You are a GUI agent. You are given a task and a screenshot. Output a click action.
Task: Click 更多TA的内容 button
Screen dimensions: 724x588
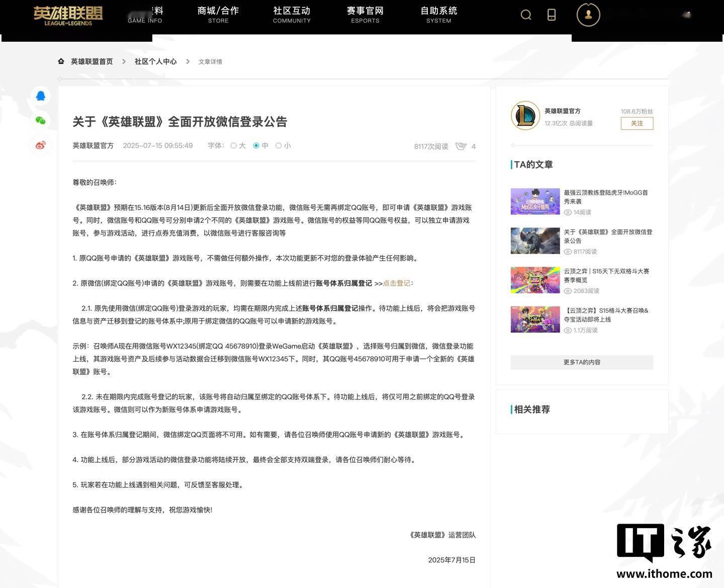582,362
